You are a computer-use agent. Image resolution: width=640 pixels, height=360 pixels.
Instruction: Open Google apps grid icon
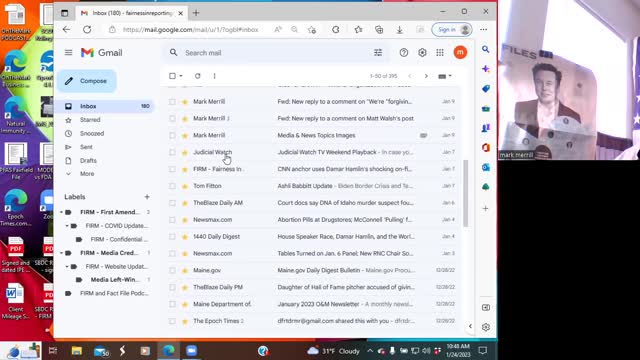click(x=440, y=53)
